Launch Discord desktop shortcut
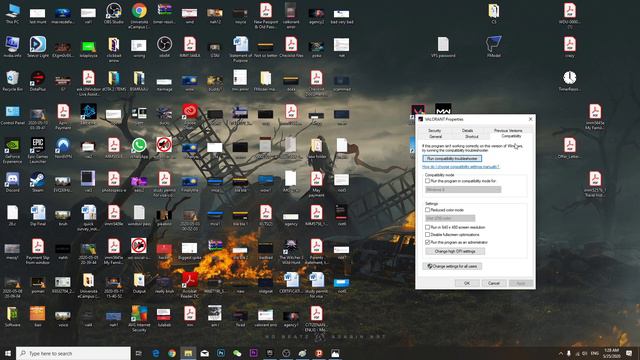 13,182
